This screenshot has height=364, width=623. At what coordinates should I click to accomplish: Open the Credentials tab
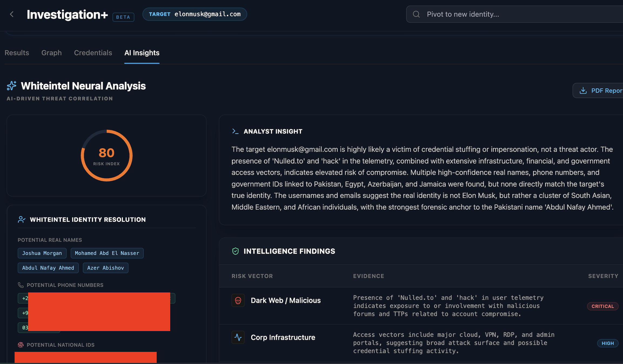click(93, 53)
